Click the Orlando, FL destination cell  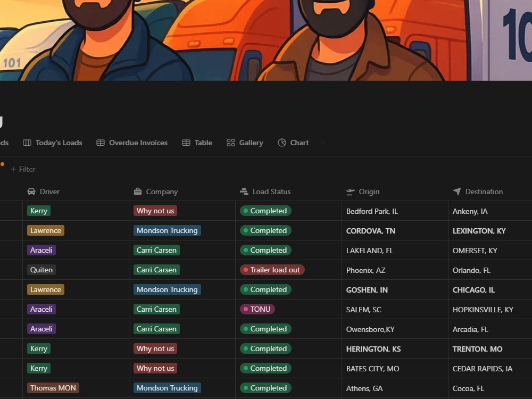coord(491,270)
